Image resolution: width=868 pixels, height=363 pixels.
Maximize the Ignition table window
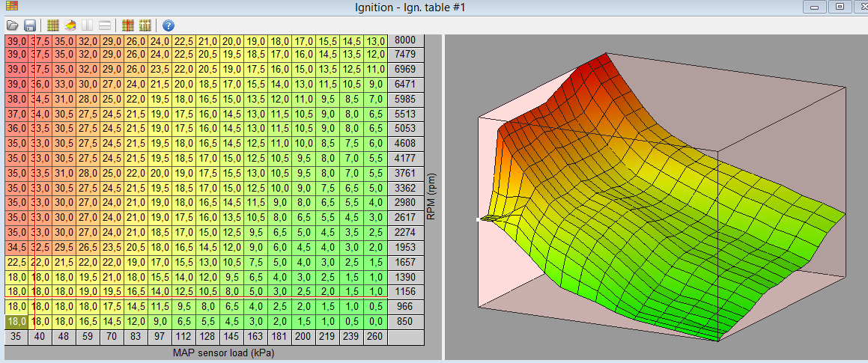(840, 7)
